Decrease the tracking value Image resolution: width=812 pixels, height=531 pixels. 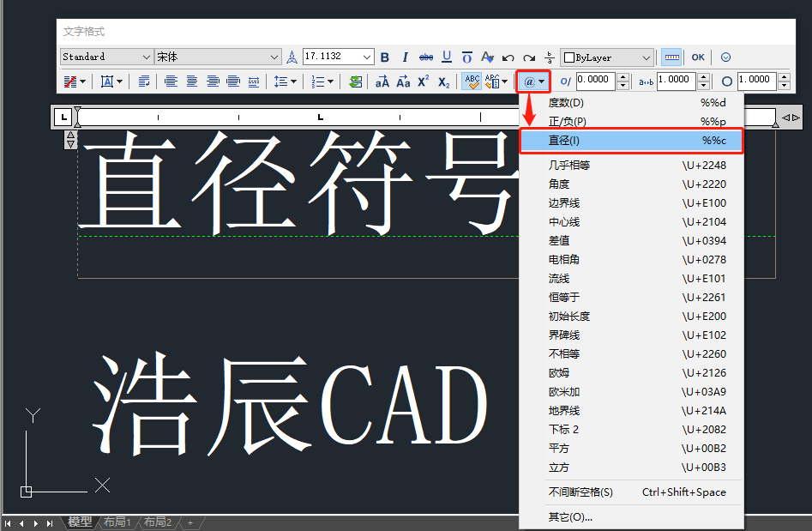point(703,86)
